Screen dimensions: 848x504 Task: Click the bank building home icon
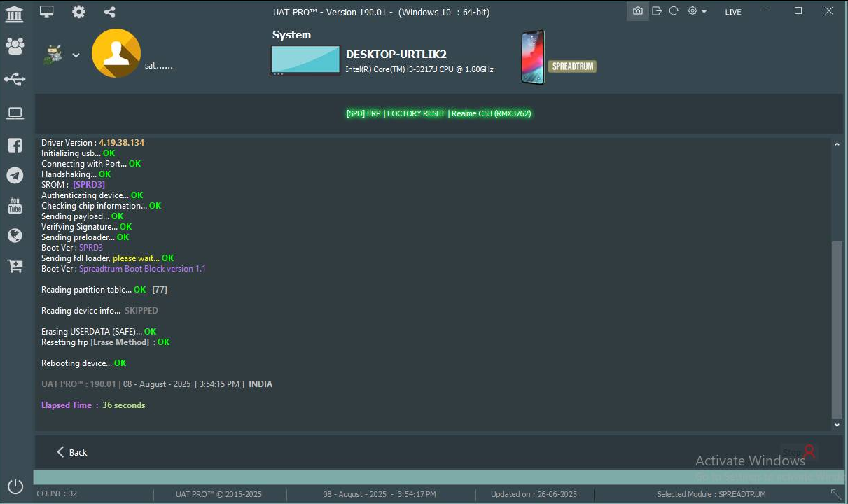(14, 13)
